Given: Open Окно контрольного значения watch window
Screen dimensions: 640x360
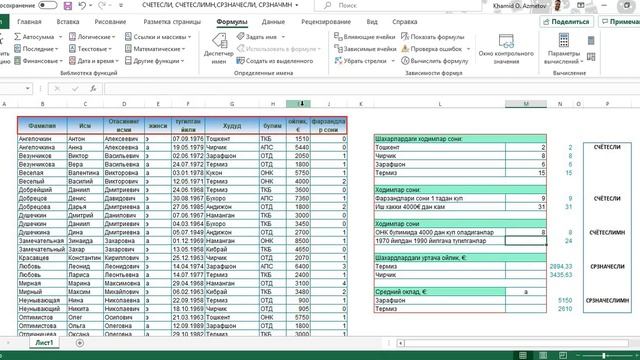Looking at the screenshot, I should 506,49.
